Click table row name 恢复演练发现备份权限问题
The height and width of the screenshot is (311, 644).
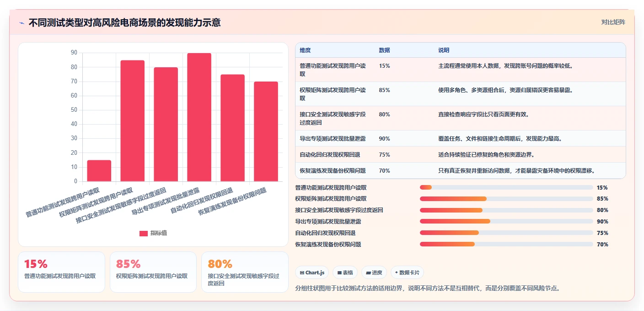pos(333,171)
